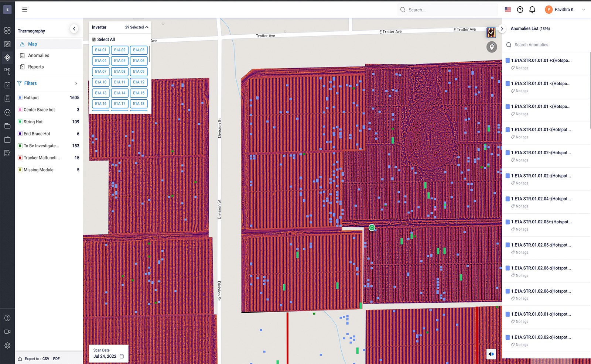The image size is (591, 364).
Task: Open the Reports section
Action: coord(36,67)
